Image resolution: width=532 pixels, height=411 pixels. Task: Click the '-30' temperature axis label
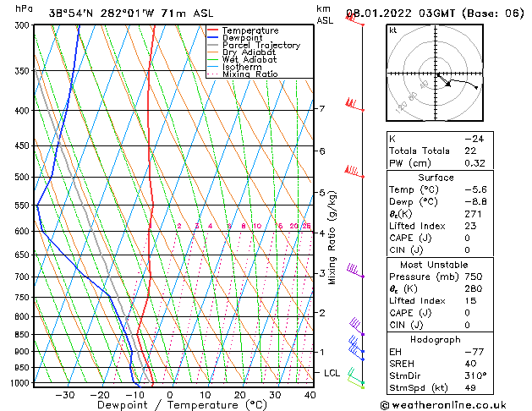coord(65,395)
